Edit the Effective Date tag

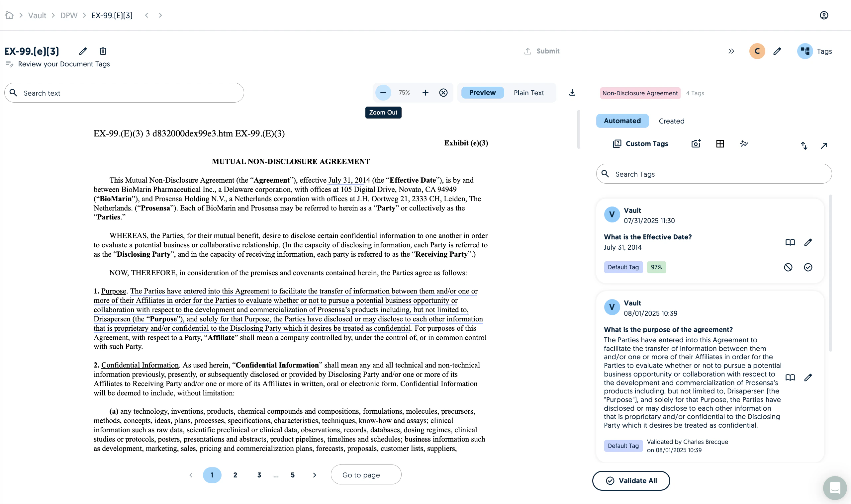tap(808, 242)
